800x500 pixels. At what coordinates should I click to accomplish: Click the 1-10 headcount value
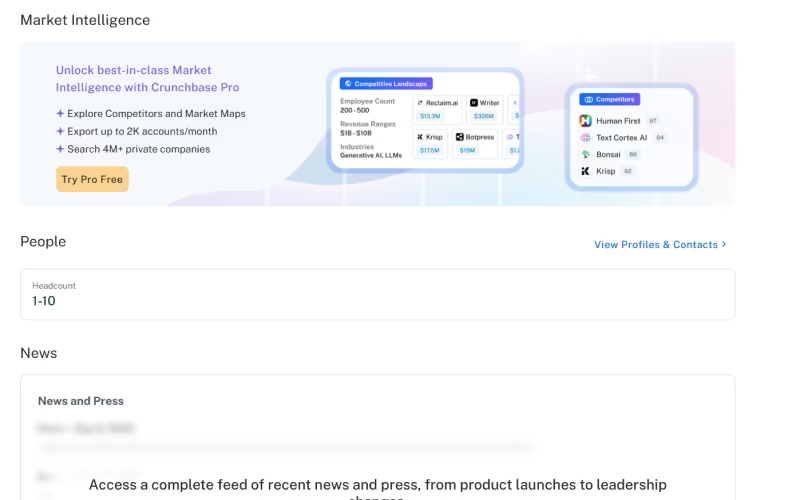[44, 301]
